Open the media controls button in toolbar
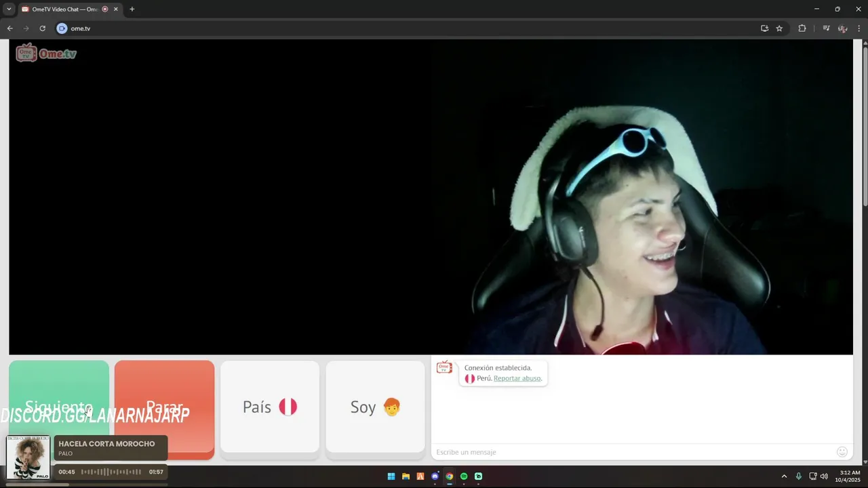Viewport: 868px width, 488px height. (x=826, y=28)
